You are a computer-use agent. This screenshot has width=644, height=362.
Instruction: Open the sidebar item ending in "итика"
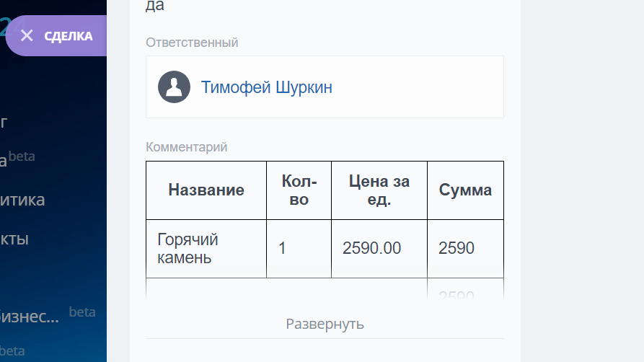click(x=22, y=200)
